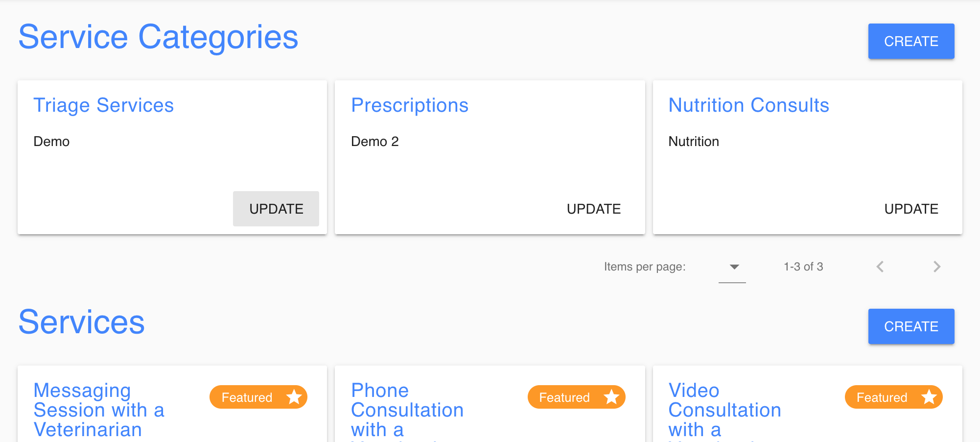This screenshot has height=442, width=980.
Task: Click Featured badge on Phone Consultation card
Action: [564, 397]
